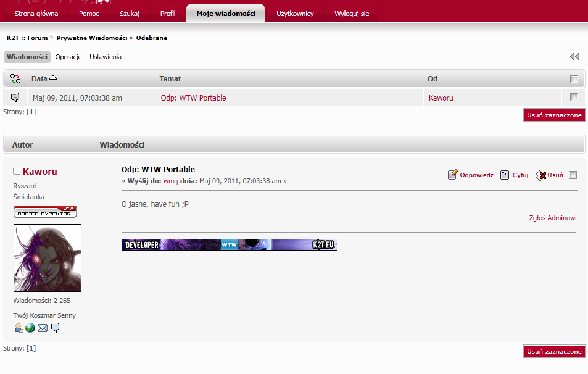Click the red X Usuń delete icon
Screen dimensions: 588x374
[542, 175]
